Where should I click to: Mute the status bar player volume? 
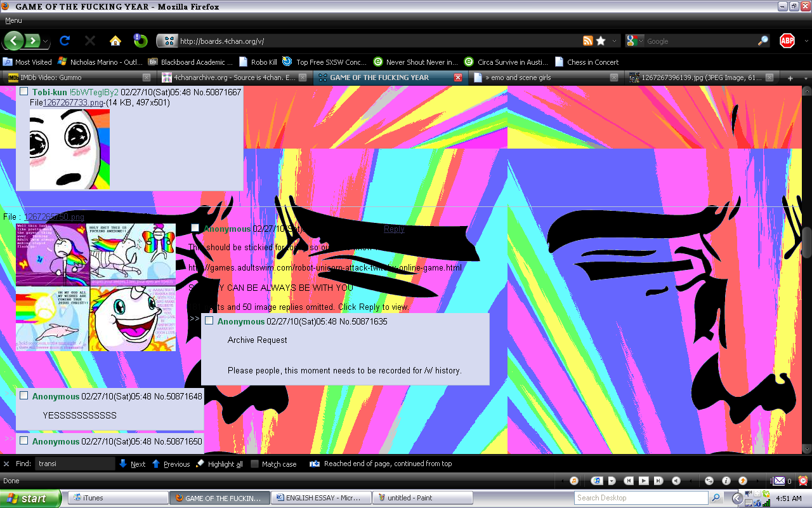click(676, 481)
